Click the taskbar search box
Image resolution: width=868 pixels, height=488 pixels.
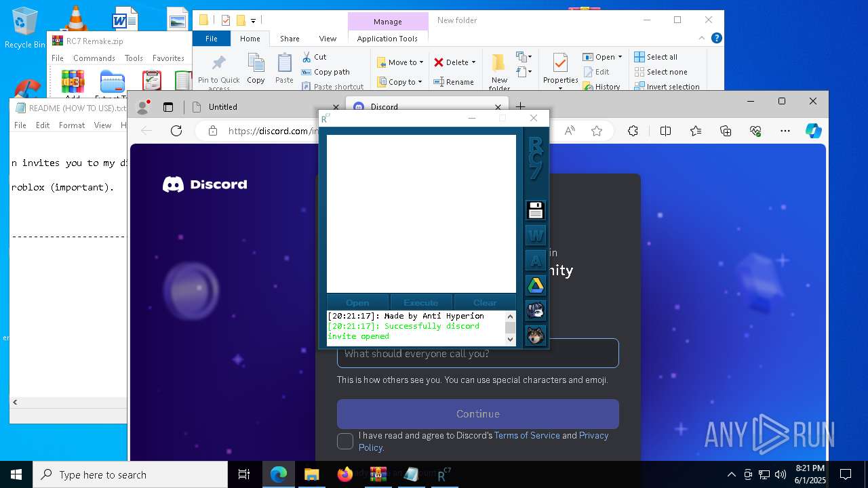coord(130,474)
